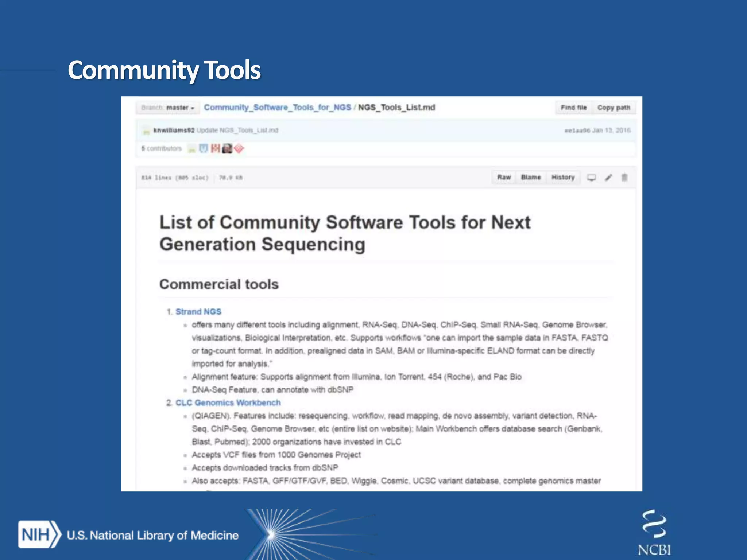This screenshot has width=747, height=560.
Task: Click the trash delete file icon
Action: click(x=624, y=178)
